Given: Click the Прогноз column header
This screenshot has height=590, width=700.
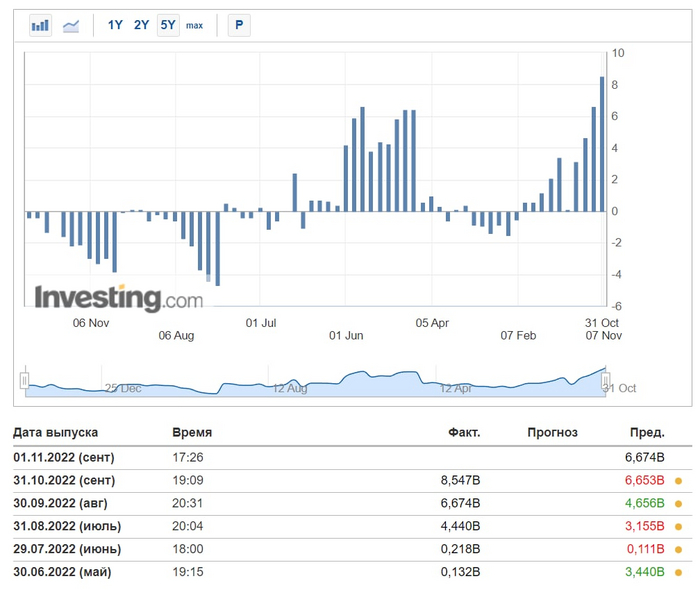Looking at the screenshot, I should [552, 433].
